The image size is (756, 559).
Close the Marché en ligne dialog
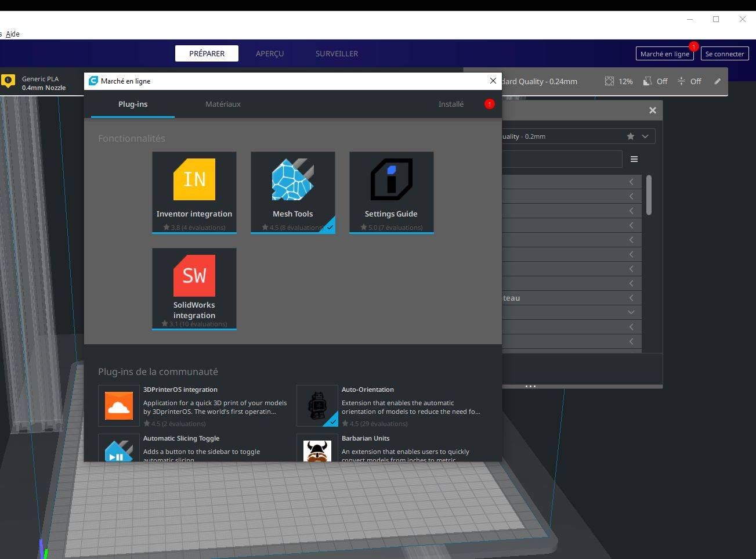(x=493, y=81)
